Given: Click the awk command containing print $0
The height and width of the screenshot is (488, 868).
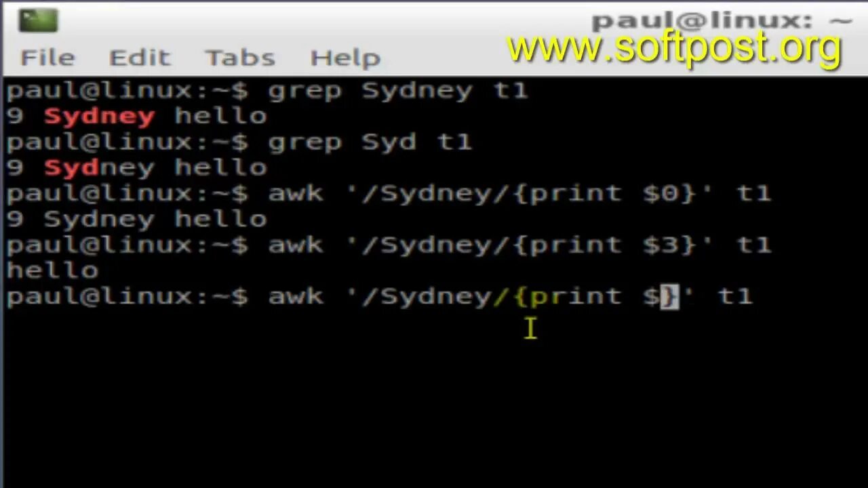Looking at the screenshot, I should click(x=519, y=194).
